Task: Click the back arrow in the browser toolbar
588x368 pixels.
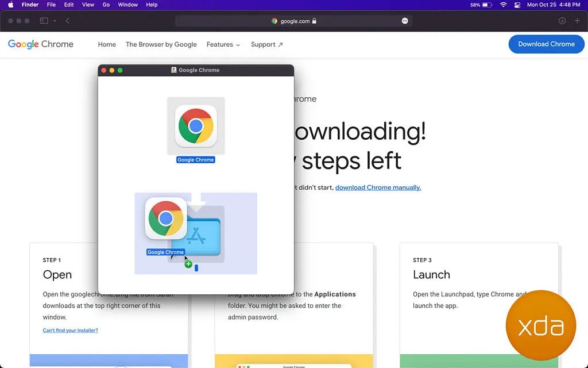Action: (67, 21)
